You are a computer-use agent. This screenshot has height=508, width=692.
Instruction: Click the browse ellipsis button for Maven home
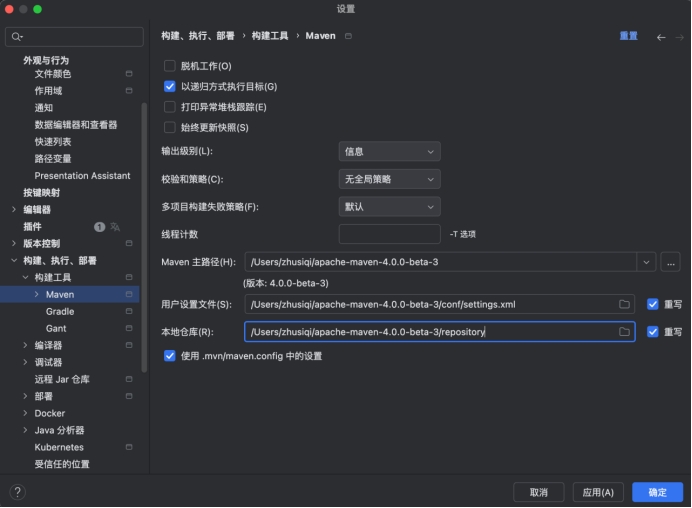[x=670, y=262]
